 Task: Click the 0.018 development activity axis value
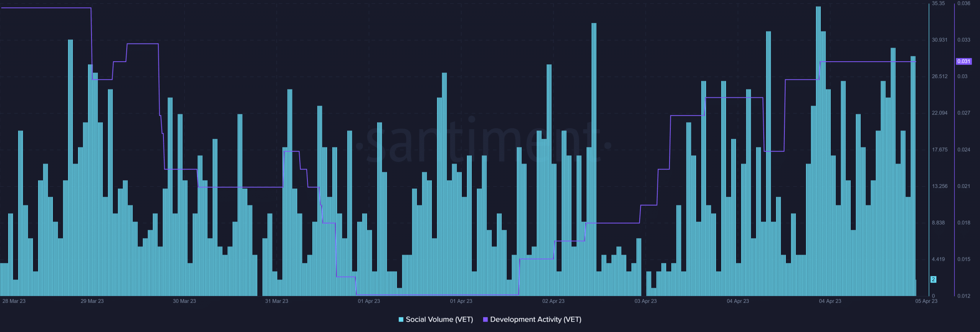pyautogui.click(x=964, y=223)
